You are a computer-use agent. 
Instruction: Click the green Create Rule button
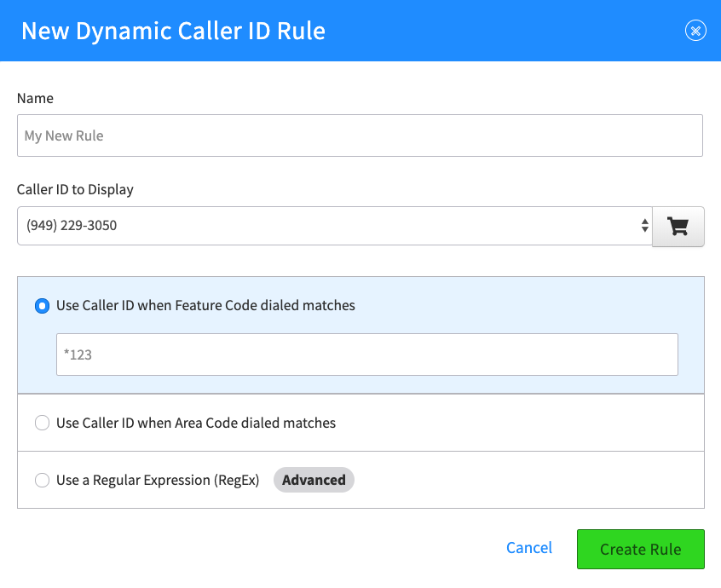pos(641,549)
